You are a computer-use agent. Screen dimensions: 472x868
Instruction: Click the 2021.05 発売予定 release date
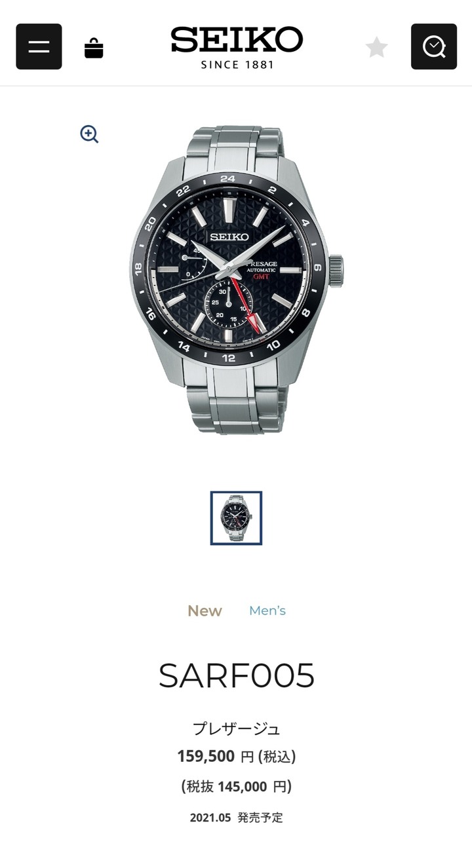(x=237, y=818)
